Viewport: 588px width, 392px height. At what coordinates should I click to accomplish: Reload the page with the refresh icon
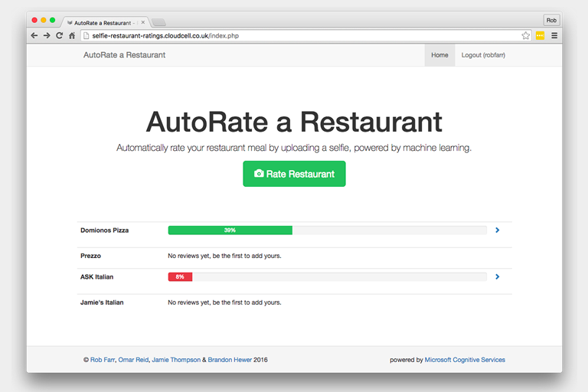59,36
